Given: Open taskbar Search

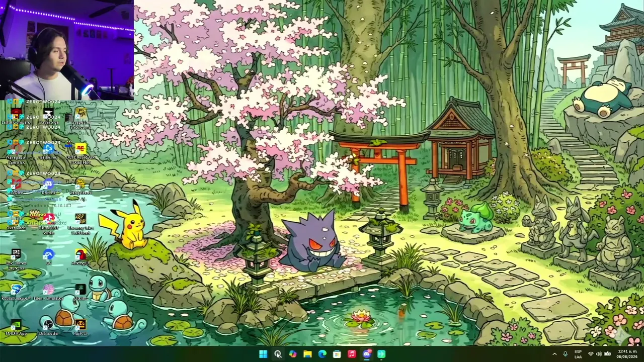Looking at the screenshot, I should pos(278,354).
